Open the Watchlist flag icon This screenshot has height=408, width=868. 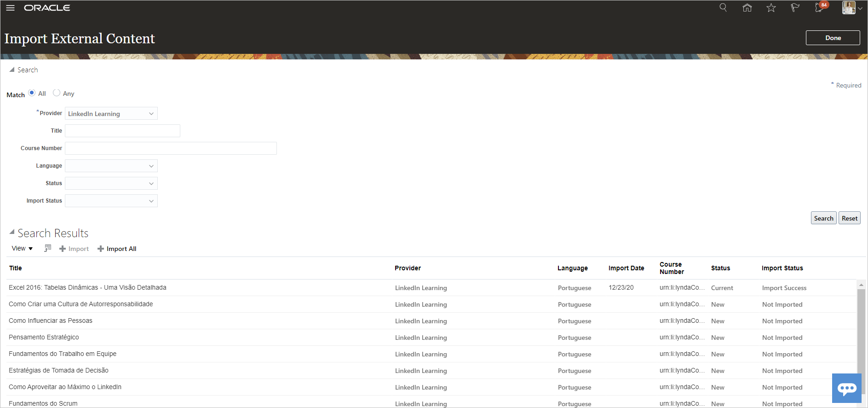(x=795, y=7)
